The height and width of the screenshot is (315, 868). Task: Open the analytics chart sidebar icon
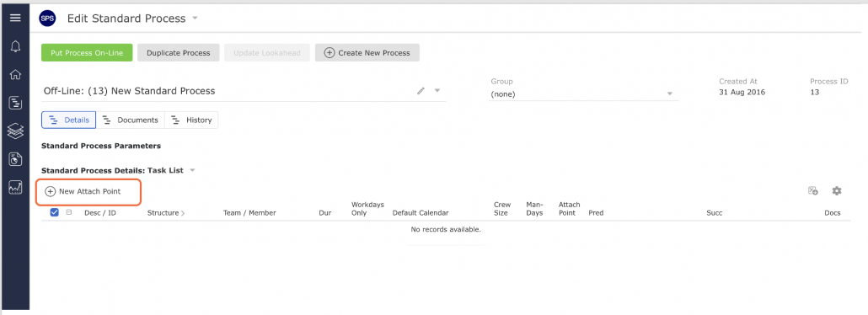15,188
